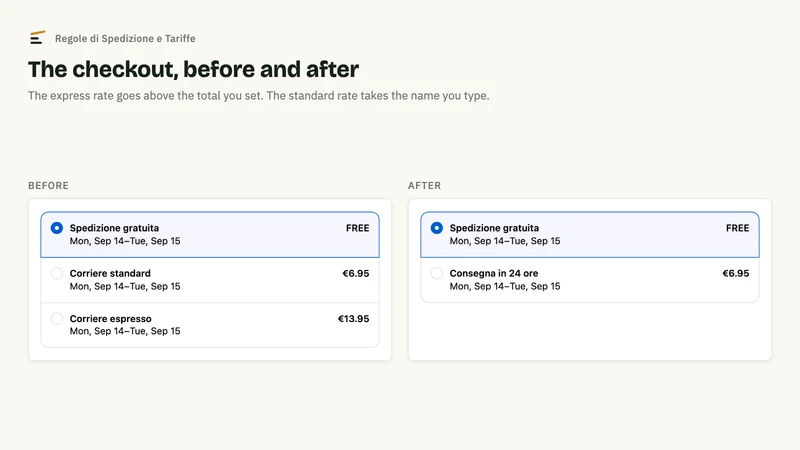Choose the Corriere standard radio button
This screenshot has width=800, height=450.
57,273
